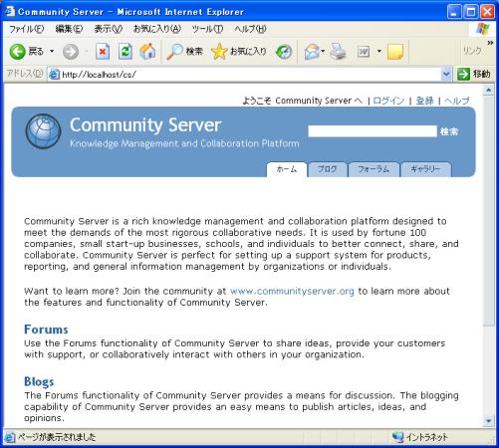Image resolution: width=499 pixels, height=448 pixels.
Task: Switch to the ブログ tab
Action: click(x=328, y=169)
